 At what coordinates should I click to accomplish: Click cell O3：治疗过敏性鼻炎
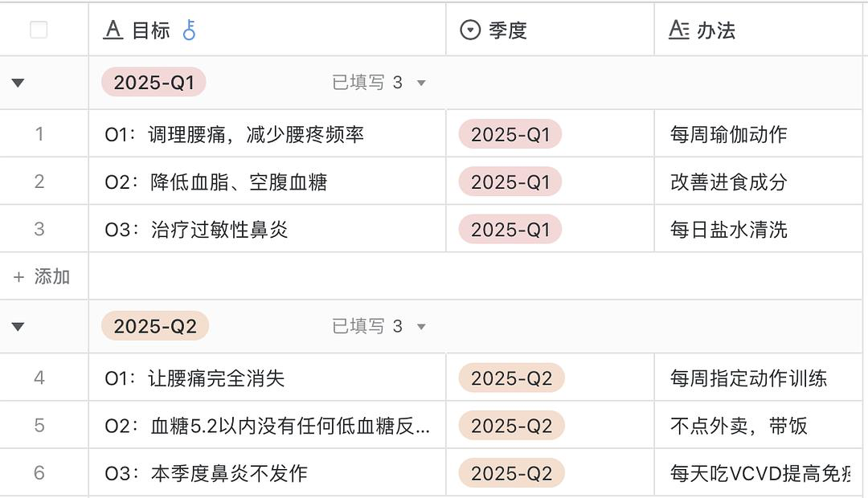click(268, 229)
